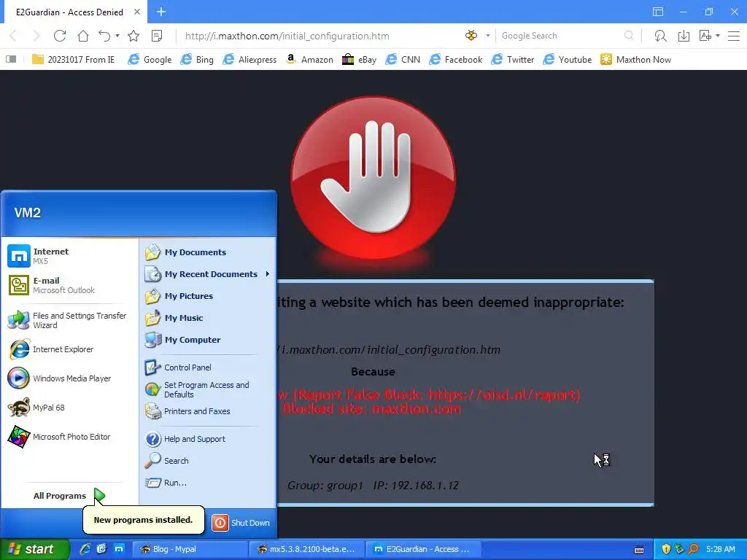This screenshot has height=560, width=747.
Task: Click the yellow security shield tray icon
Action: click(x=666, y=549)
